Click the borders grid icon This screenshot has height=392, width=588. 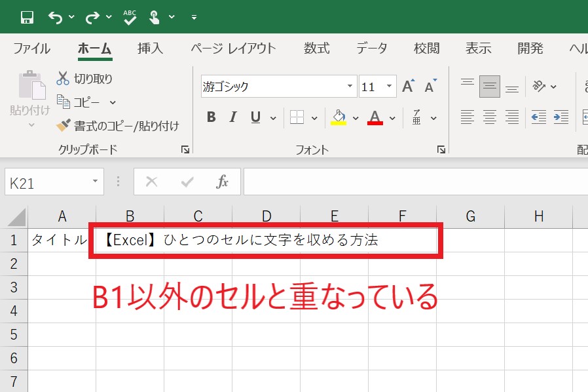[x=297, y=117]
